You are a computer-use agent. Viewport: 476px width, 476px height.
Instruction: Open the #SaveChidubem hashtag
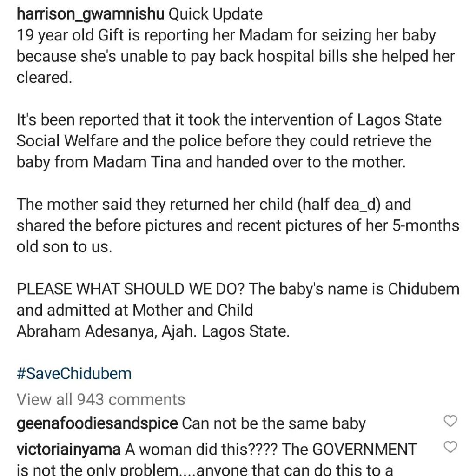[x=74, y=374]
